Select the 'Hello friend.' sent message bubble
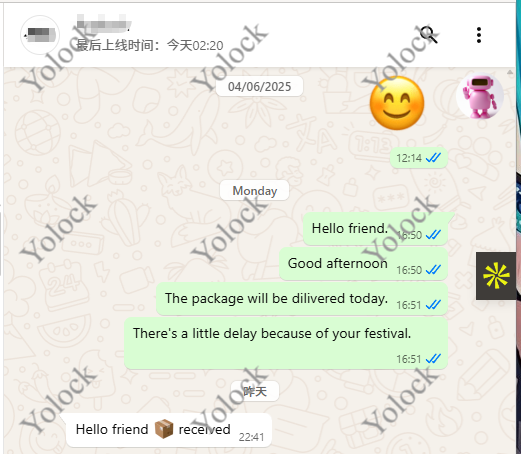This screenshot has height=454, width=521. click(x=375, y=229)
